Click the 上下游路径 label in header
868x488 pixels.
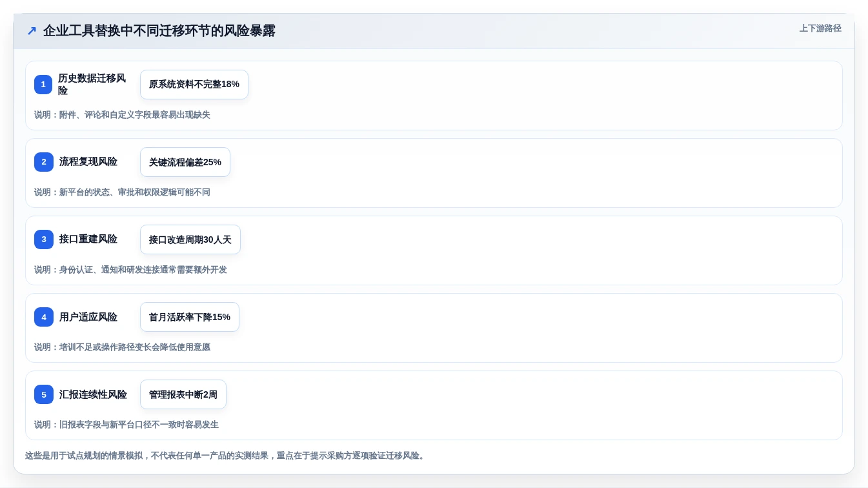point(820,28)
